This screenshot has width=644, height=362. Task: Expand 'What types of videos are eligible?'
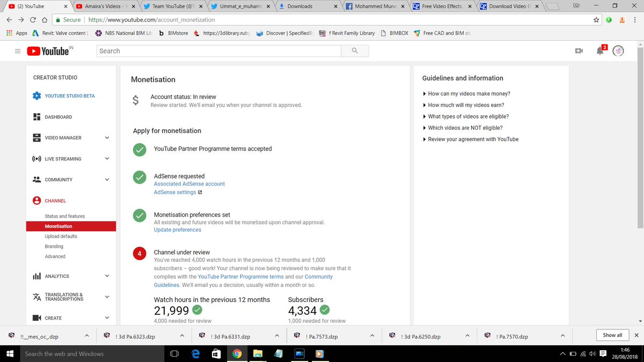coord(466,116)
